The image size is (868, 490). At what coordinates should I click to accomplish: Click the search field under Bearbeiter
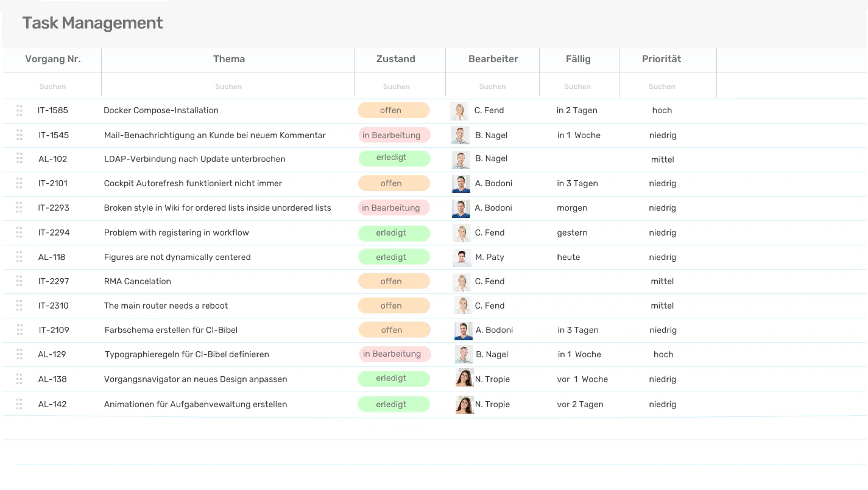[x=492, y=86]
